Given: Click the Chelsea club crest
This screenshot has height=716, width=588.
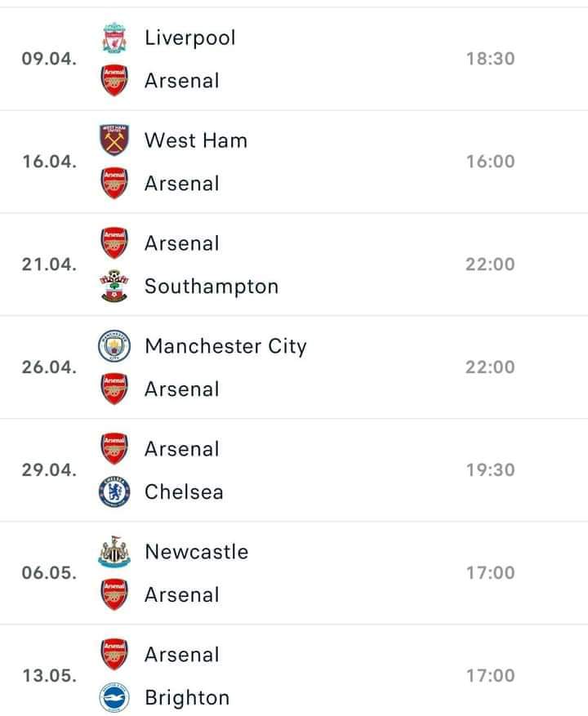Looking at the screenshot, I should pos(114,491).
